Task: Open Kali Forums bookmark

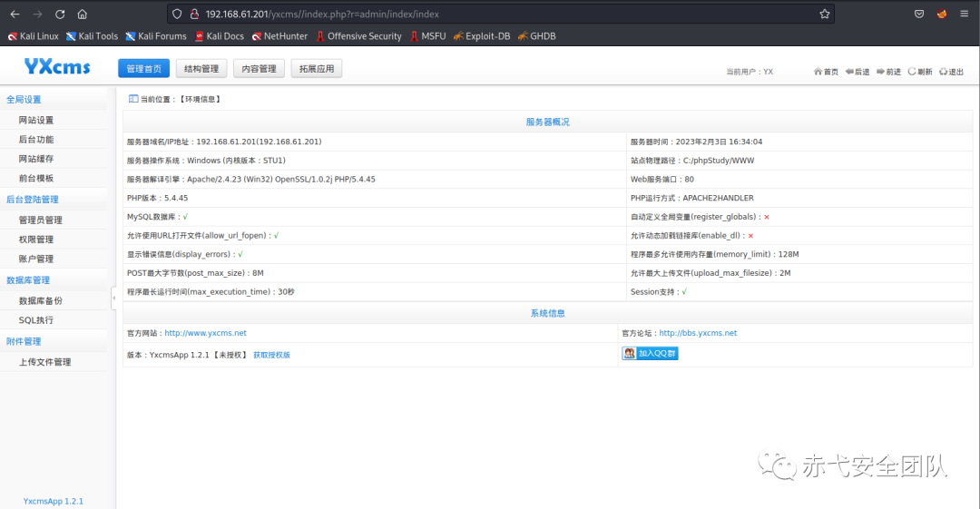Action: pyautogui.click(x=156, y=36)
